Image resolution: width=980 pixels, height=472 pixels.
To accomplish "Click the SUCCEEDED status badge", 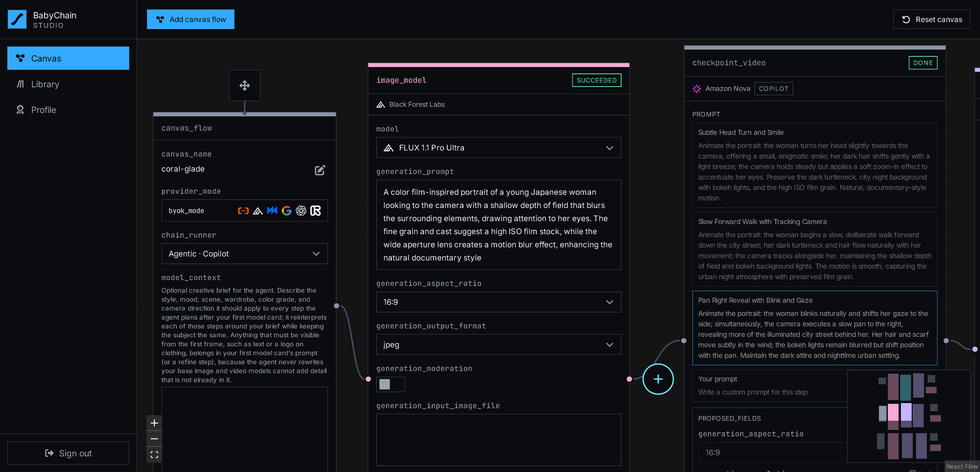I will (x=597, y=80).
